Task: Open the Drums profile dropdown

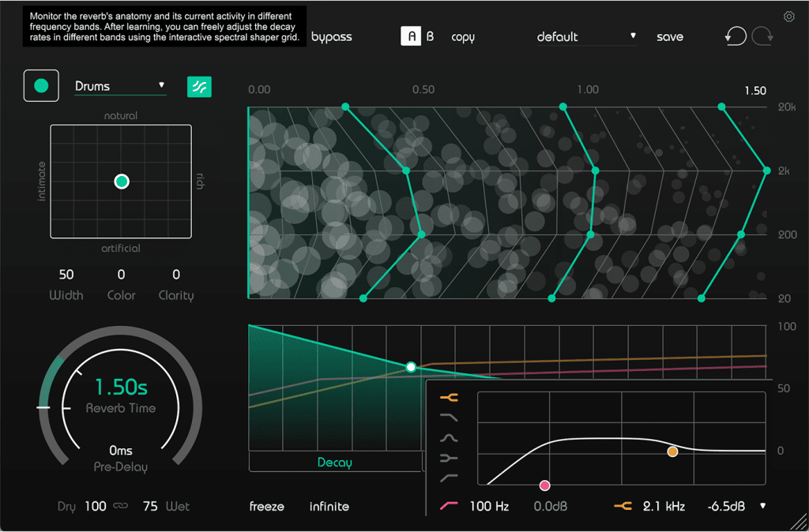Action: (x=119, y=87)
